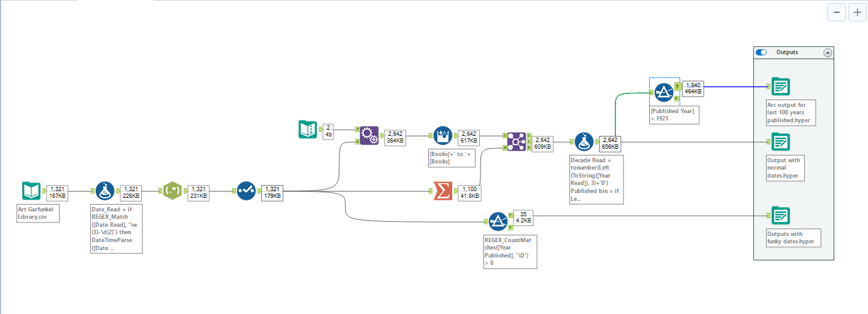This screenshot has width=868, height=314.
Task: Click the '2,642 656KB' record count label
Action: click(609, 143)
